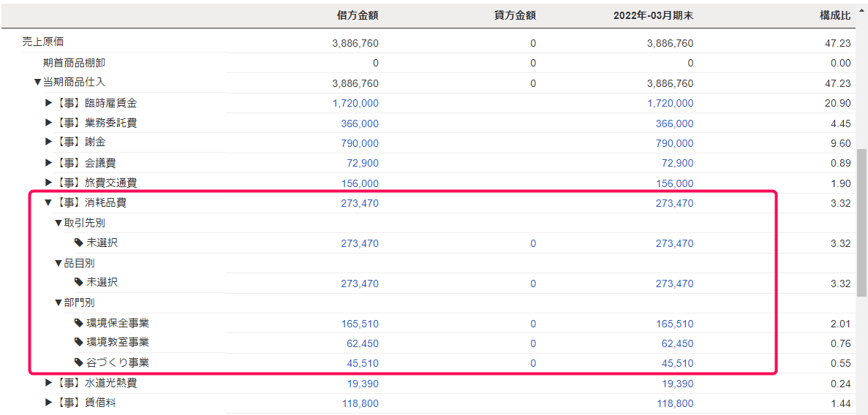Expand the 【事】業務委託費 row
Image resolution: width=868 pixels, height=415 pixels.
click(49, 123)
